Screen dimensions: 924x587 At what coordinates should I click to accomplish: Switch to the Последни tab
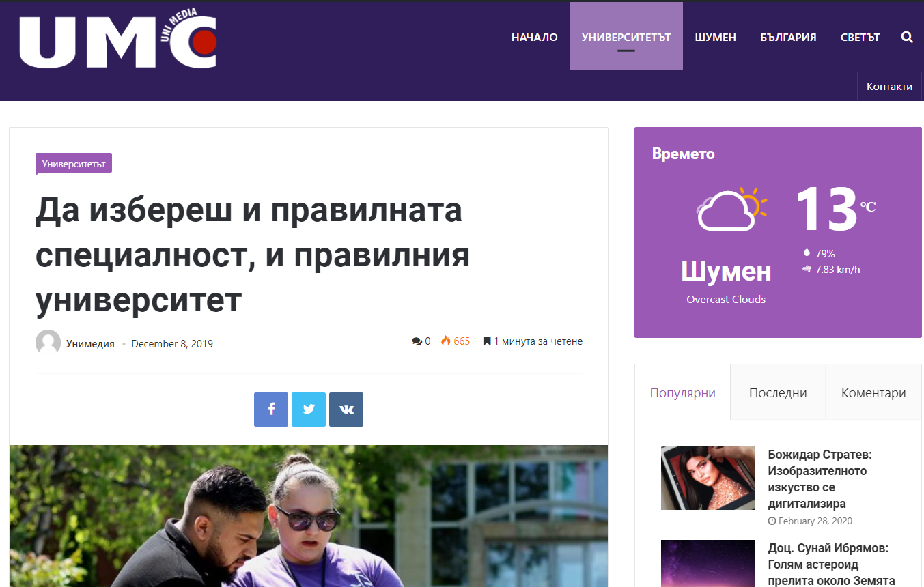point(778,393)
